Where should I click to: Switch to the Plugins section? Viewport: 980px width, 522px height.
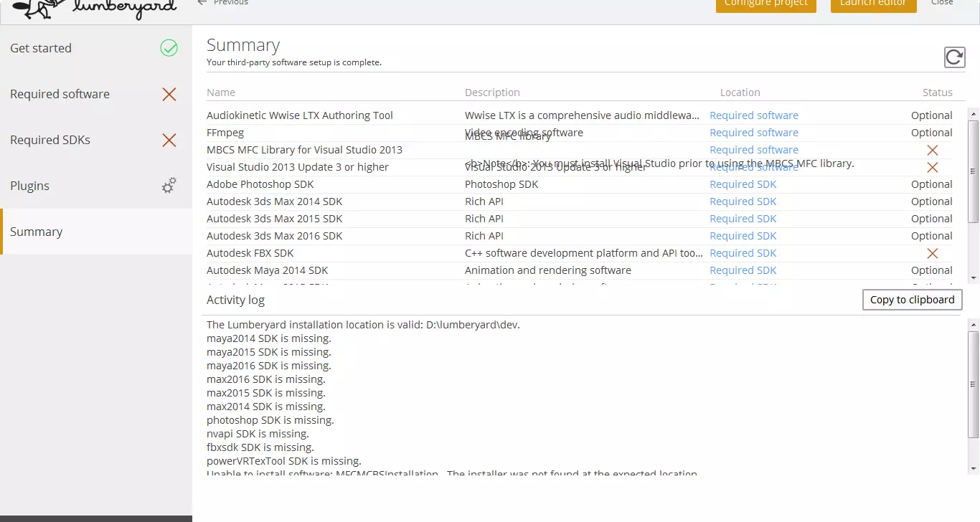(x=30, y=186)
